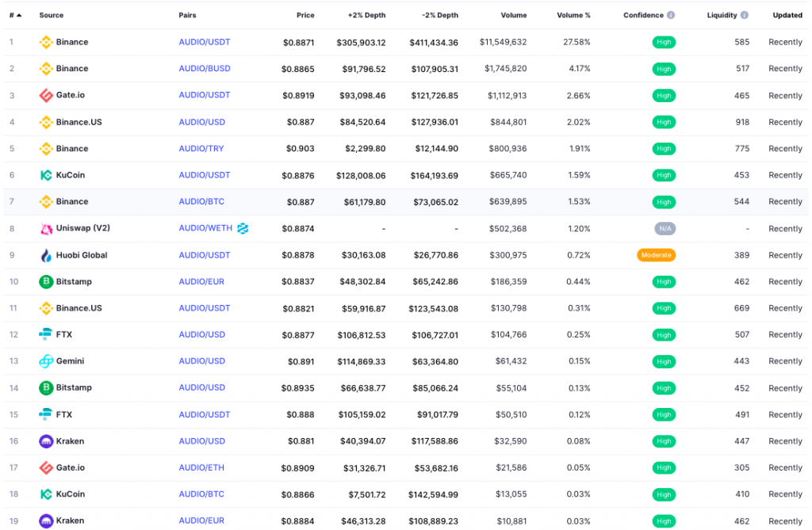Click the KuCoin logo in row 18
Screen dimensions: 812x530
point(46,494)
